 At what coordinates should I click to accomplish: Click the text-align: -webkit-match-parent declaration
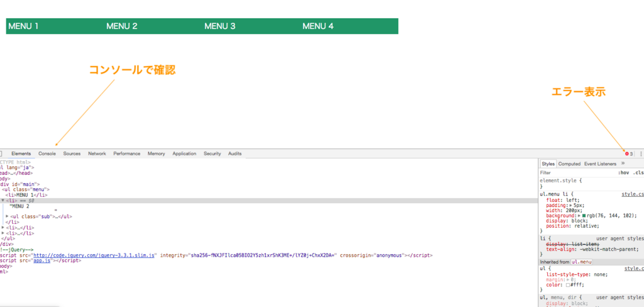point(594,249)
